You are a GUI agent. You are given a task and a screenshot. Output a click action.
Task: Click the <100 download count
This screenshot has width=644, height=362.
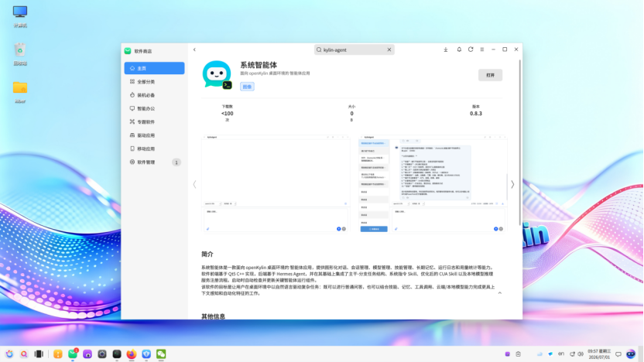tap(227, 114)
